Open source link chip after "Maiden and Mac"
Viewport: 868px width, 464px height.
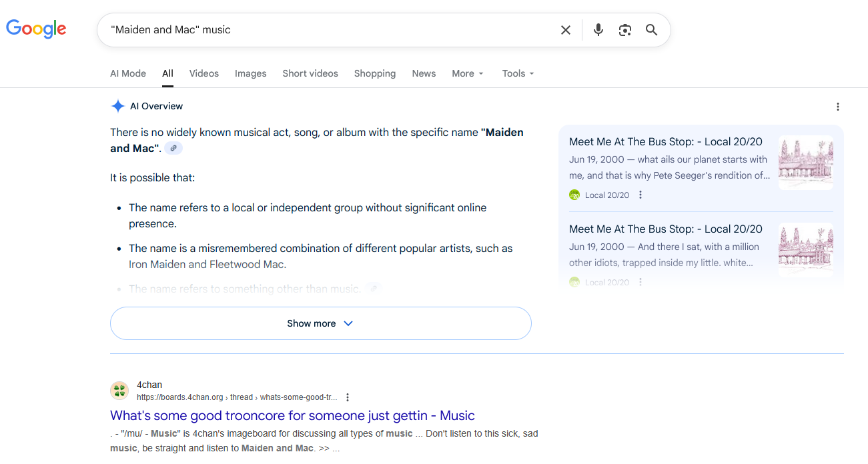point(173,148)
